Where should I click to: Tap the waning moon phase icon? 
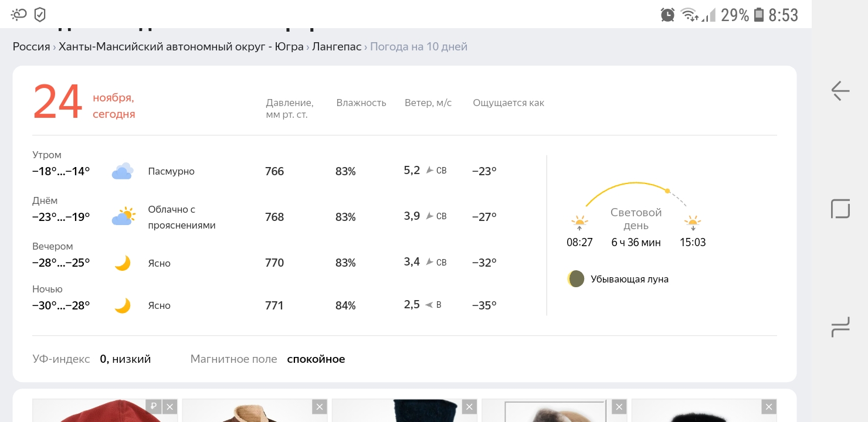[x=576, y=279]
